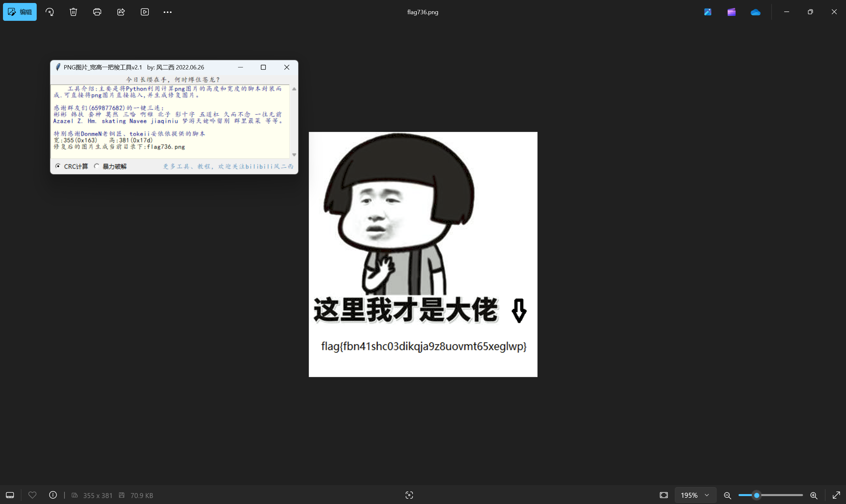Activate the visual search scan icon
Viewport: 846px width, 504px height.
pos(409,495)
